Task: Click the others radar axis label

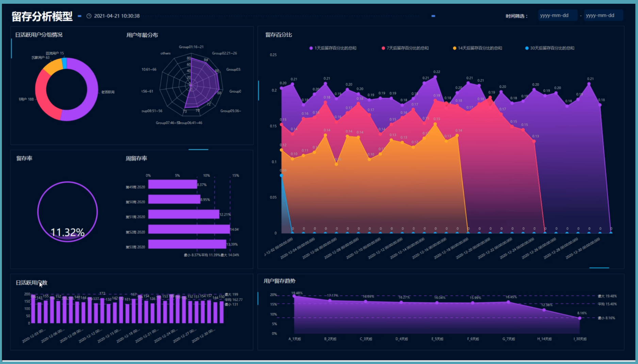Action: pos(165,53)
